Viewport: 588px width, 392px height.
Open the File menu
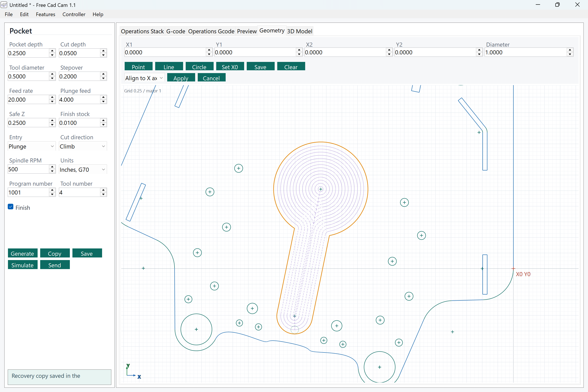point(9,14)
